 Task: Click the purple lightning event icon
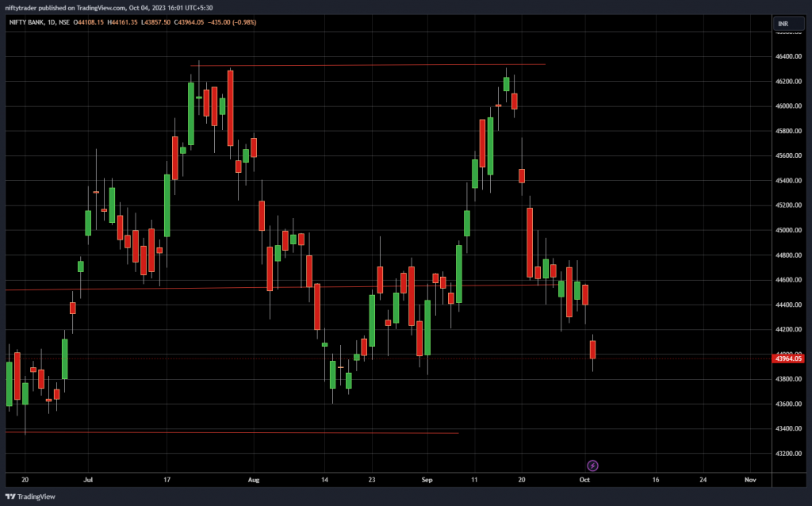pos(592,466)
